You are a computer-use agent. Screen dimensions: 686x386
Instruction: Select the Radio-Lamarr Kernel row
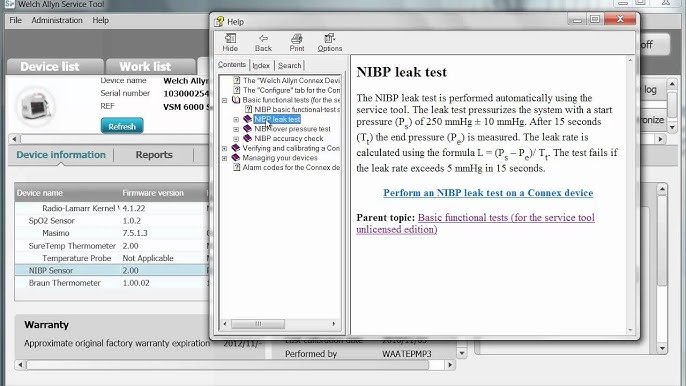pos(112,208)
